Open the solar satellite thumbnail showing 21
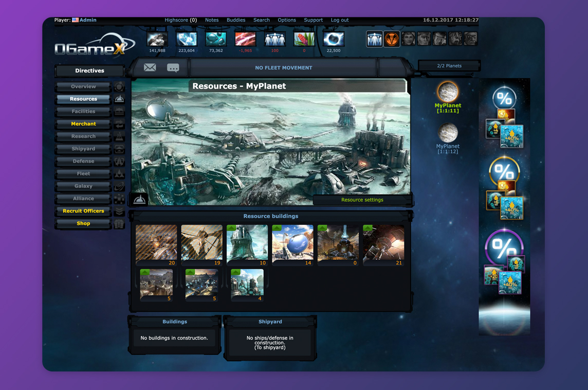The width and height of the screenshot is (588, 390). [x=383, y=245]
